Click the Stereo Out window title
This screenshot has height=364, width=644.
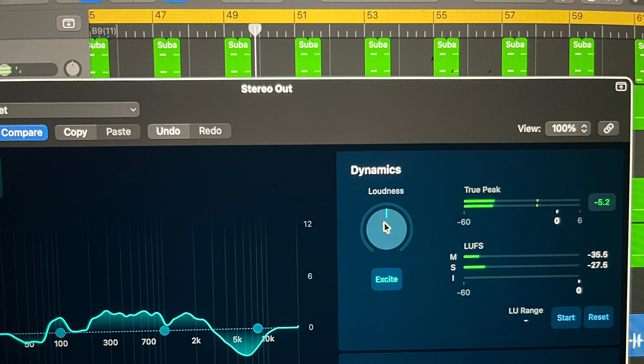pyautogui.click(x=266, y=89)
